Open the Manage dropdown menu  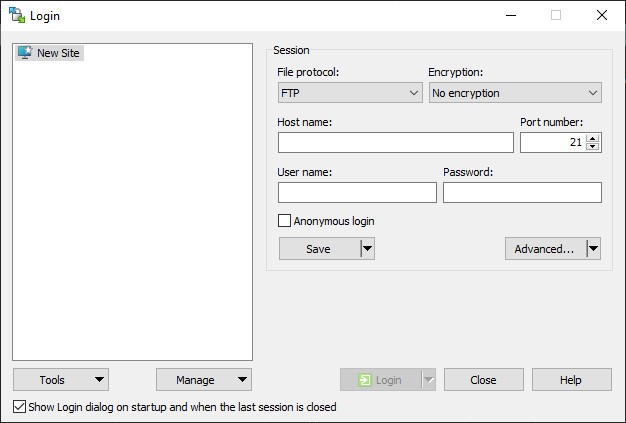(204, 380)
